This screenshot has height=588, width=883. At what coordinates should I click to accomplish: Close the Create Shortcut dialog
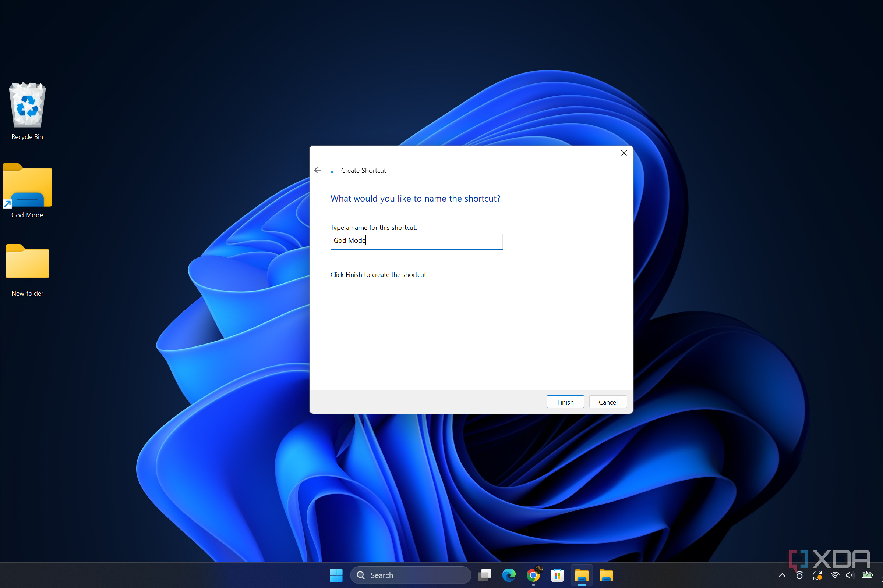(624, 153)
